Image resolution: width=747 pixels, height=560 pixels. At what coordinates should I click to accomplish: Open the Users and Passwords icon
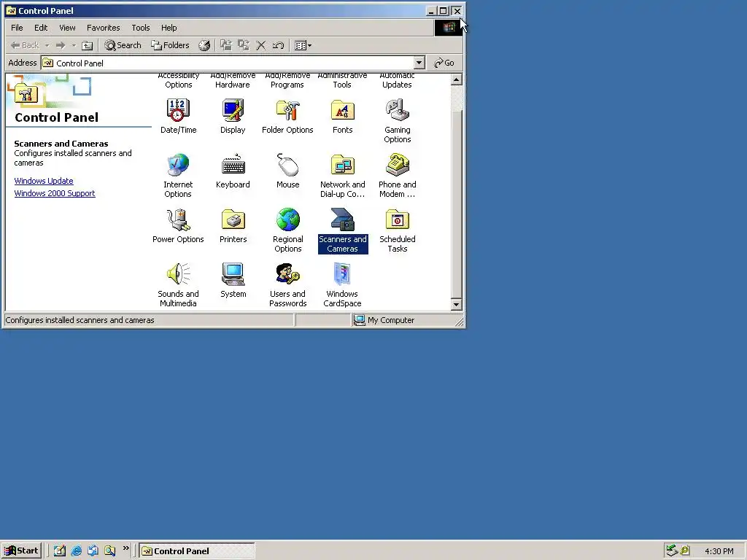pyautogui.click(x=287, y=275)
